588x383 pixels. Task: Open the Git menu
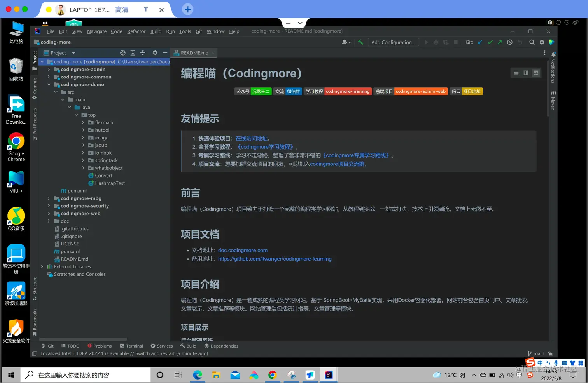199,31
